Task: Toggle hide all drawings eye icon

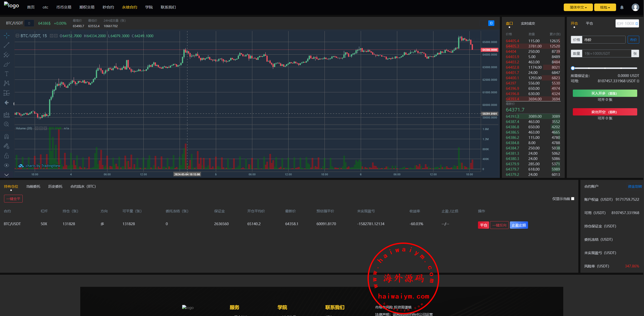Action: 7,165
